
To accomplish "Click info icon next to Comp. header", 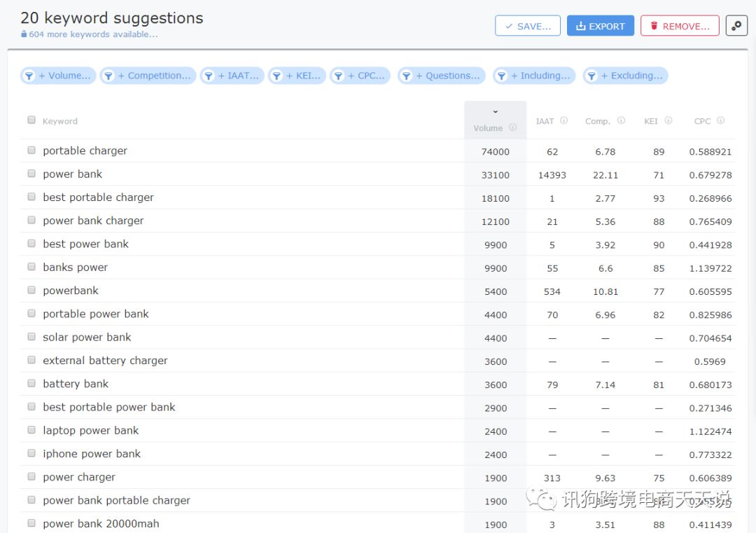I will coord(621,120).
